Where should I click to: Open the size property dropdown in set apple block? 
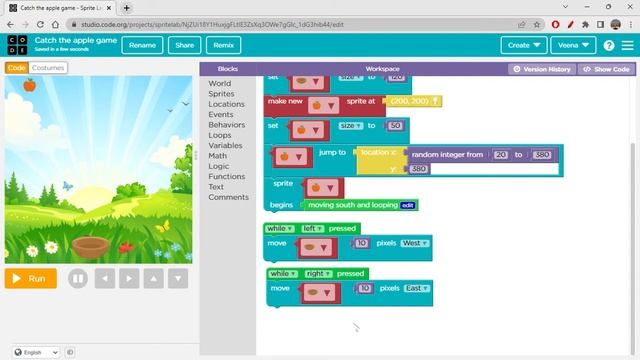(x=350, y=126)
